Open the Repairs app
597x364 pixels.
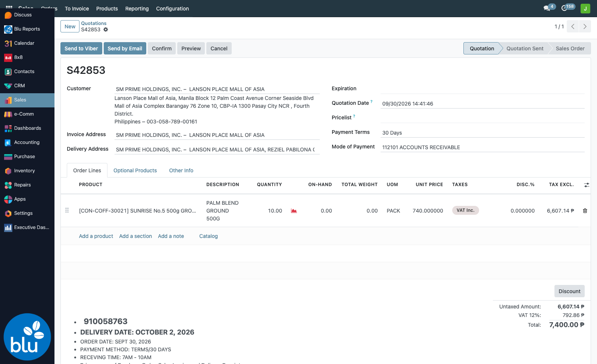pos(27,185)
